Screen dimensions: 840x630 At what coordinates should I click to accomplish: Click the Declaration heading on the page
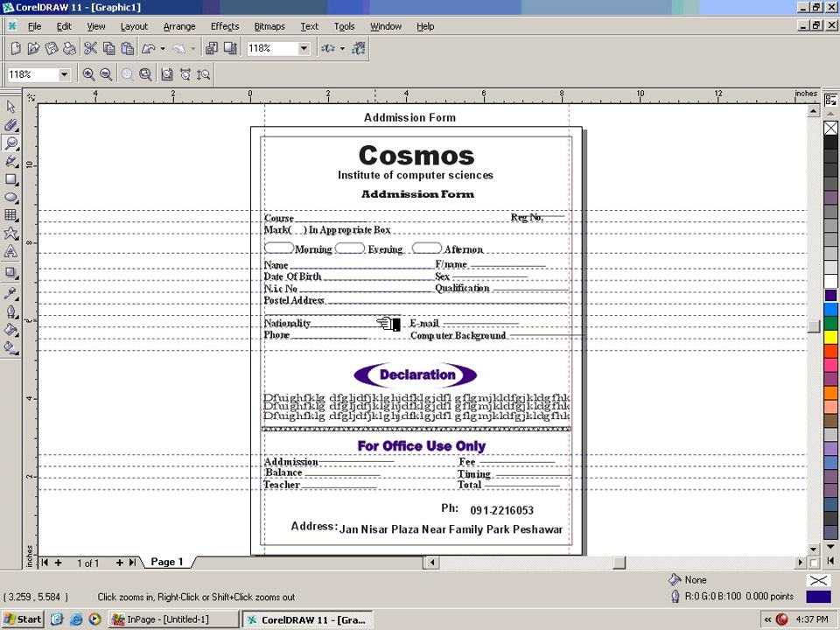416,374
